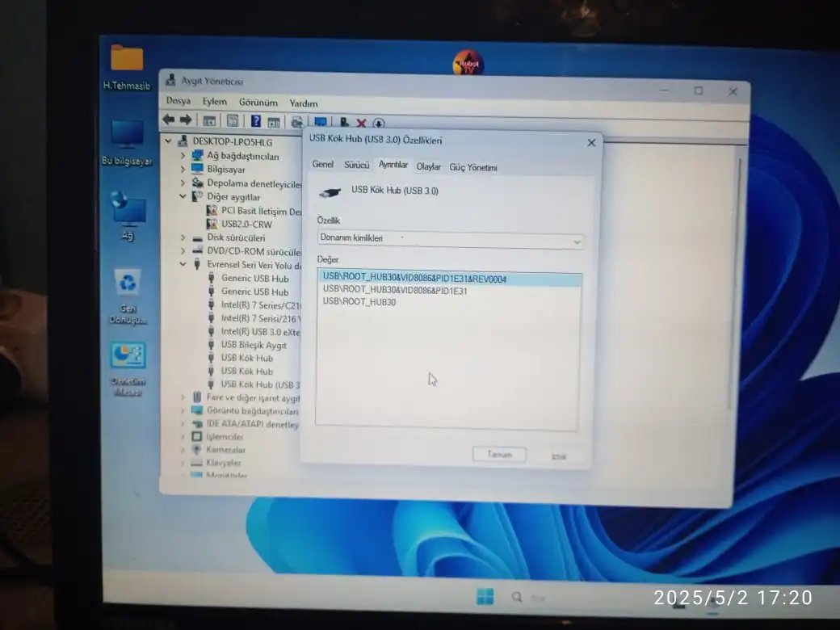Open the Denetim Masası desktop icon
The width and height of the screenshot is (840, 630).
point(128,370)
